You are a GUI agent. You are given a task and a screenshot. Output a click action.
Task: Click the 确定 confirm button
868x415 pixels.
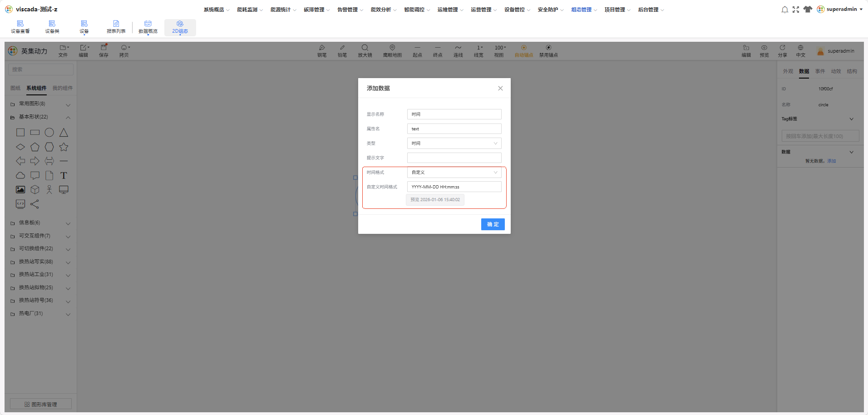click(x=493, y=224)
